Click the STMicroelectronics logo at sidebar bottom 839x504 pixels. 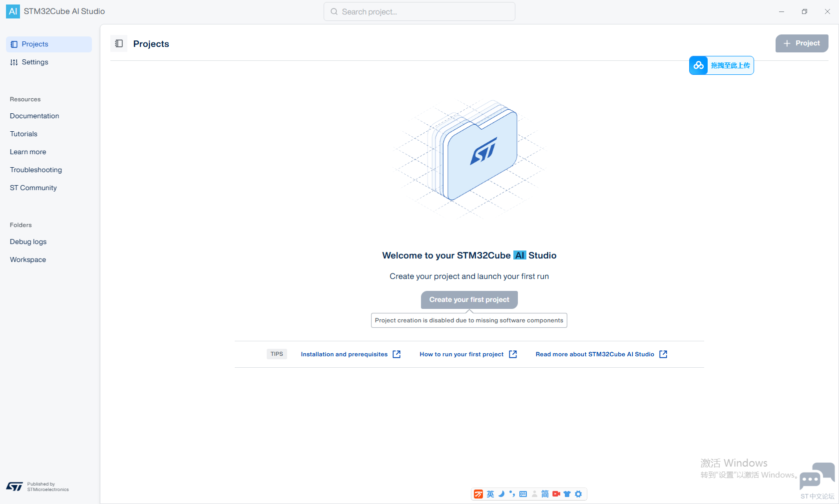coord(14,487)
